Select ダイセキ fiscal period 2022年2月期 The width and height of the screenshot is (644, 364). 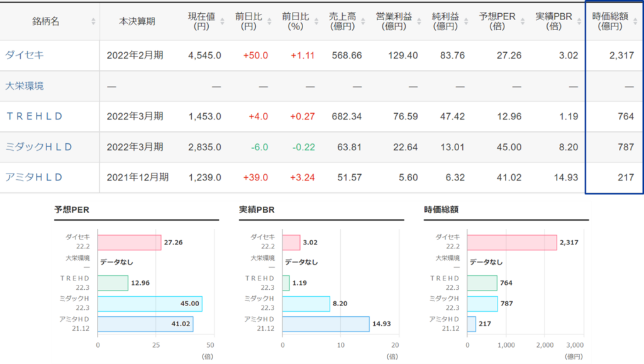[135, 55]
